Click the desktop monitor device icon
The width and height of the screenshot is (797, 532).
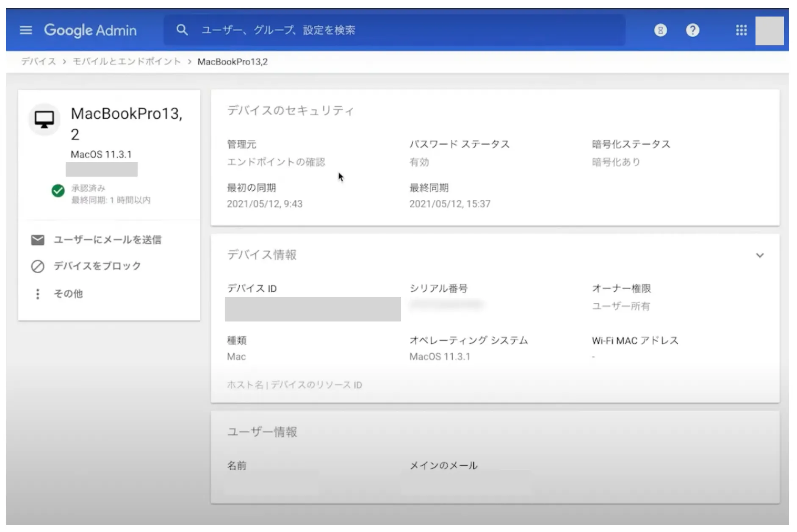coord(44,119)
